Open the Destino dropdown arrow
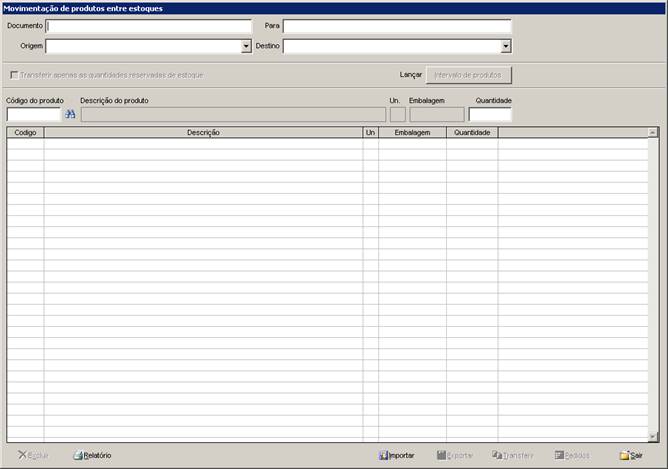Viewport: 668px width, 469px height. tap(506, 46)
